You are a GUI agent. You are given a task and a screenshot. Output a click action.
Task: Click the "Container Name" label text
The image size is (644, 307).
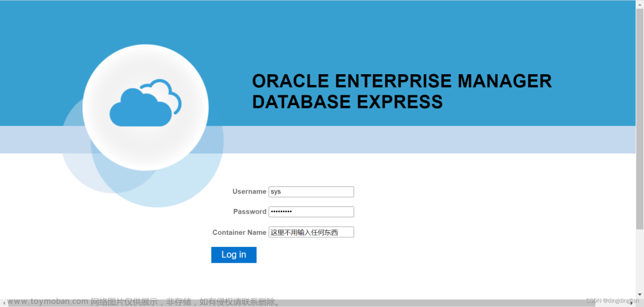click(240, 233)
